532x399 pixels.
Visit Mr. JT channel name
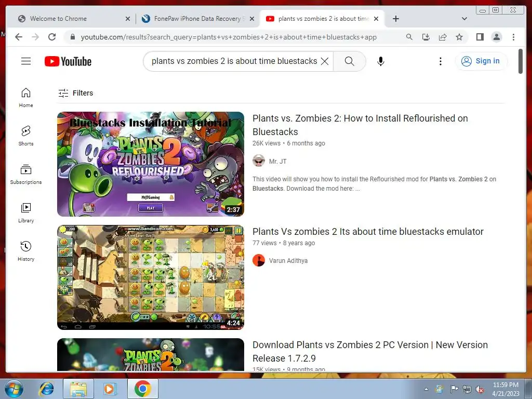pos(277,162)
